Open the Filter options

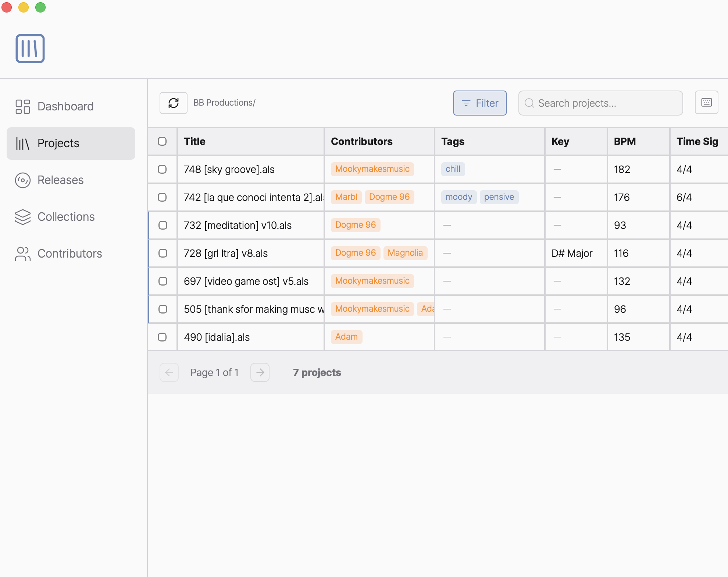tap(480, 103)
